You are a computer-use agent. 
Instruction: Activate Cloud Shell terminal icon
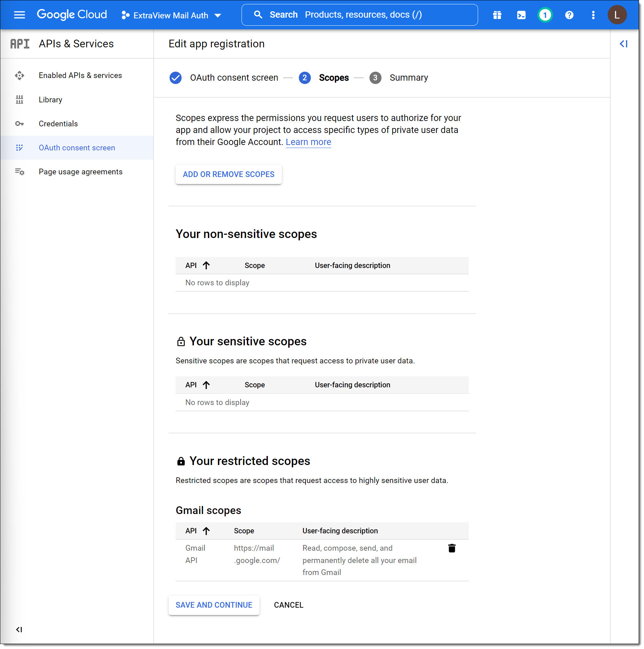click(x=521, y=15)
